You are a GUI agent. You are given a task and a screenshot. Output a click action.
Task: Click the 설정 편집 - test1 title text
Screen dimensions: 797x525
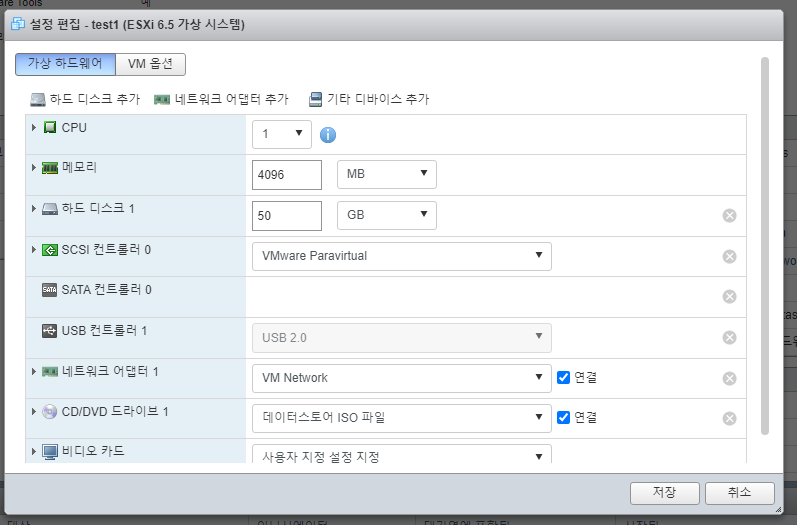[137, 24]
